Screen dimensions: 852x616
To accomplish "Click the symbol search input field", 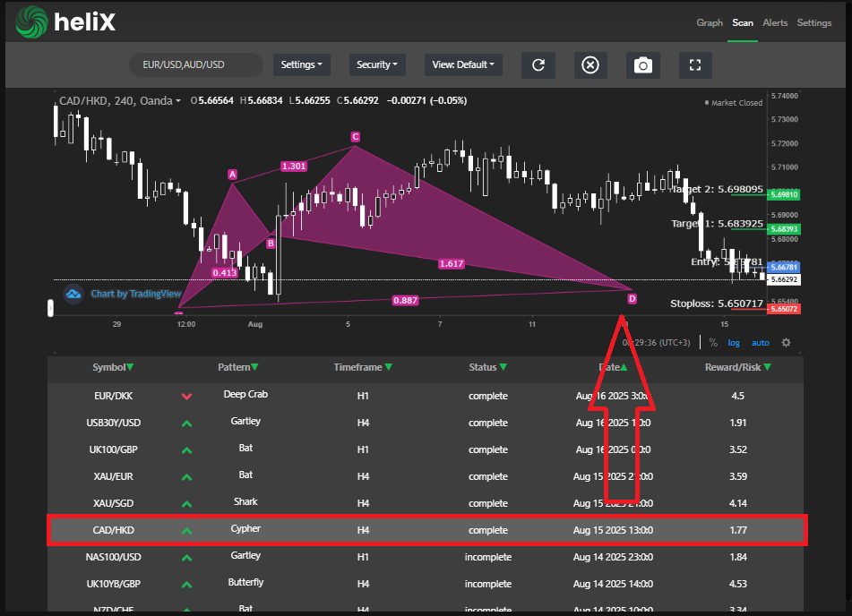I will (195, 64).
